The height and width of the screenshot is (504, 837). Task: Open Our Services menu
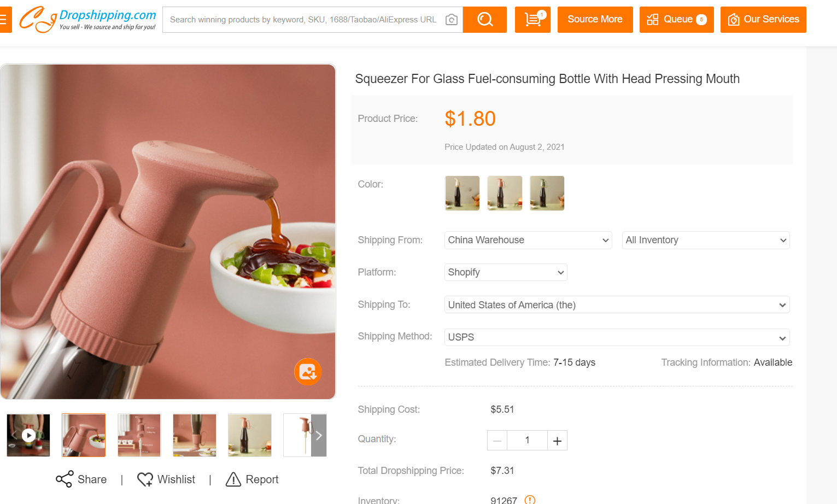(763, 20)
